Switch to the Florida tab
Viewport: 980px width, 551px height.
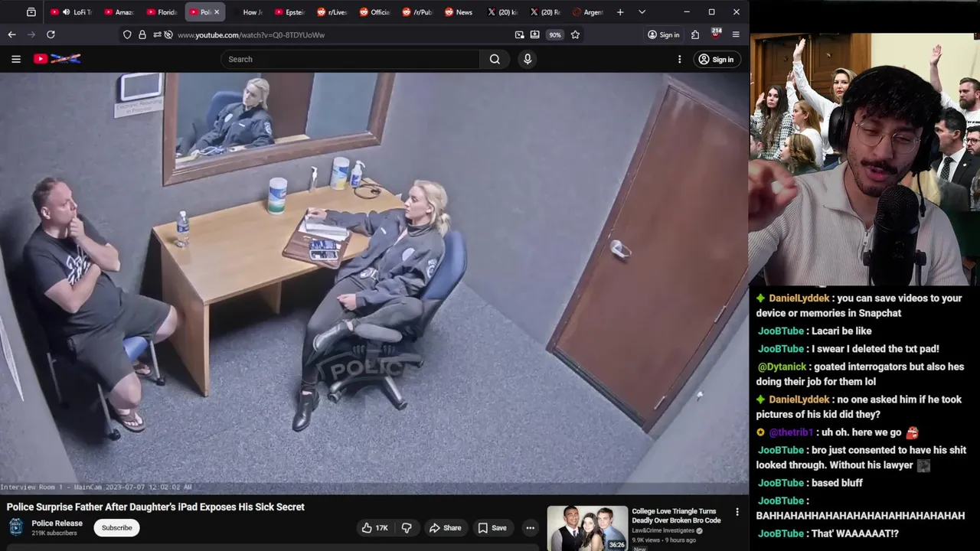(x=161, y=12)
